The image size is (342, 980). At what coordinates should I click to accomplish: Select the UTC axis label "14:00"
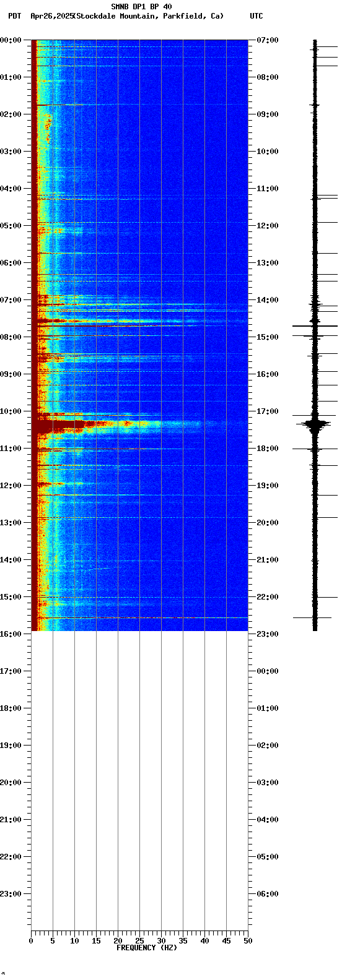tap(268, 300)
